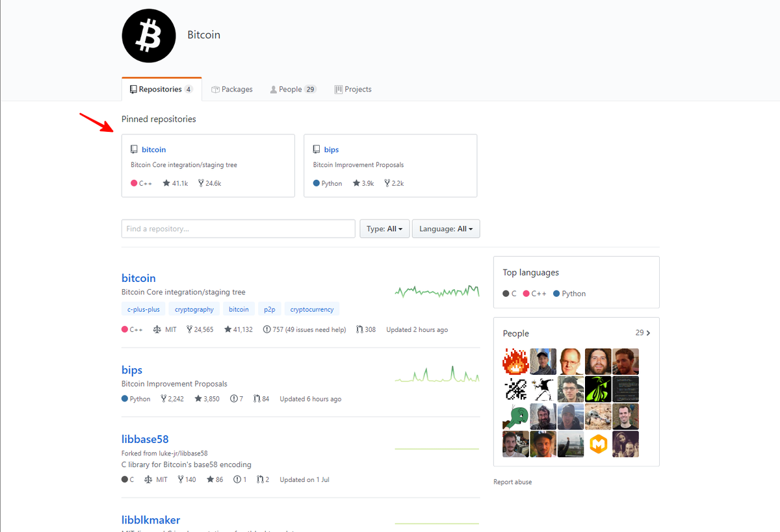The image size is (780, 532).
Task: Click fork count 24.6k on pinned bitcoin card
Action: point(209,183)
